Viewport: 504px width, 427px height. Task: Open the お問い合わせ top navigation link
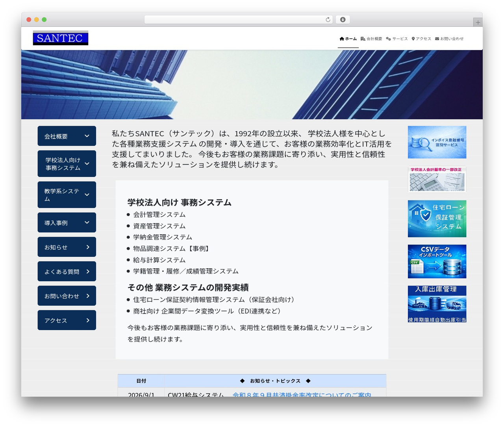pos(449,39)
